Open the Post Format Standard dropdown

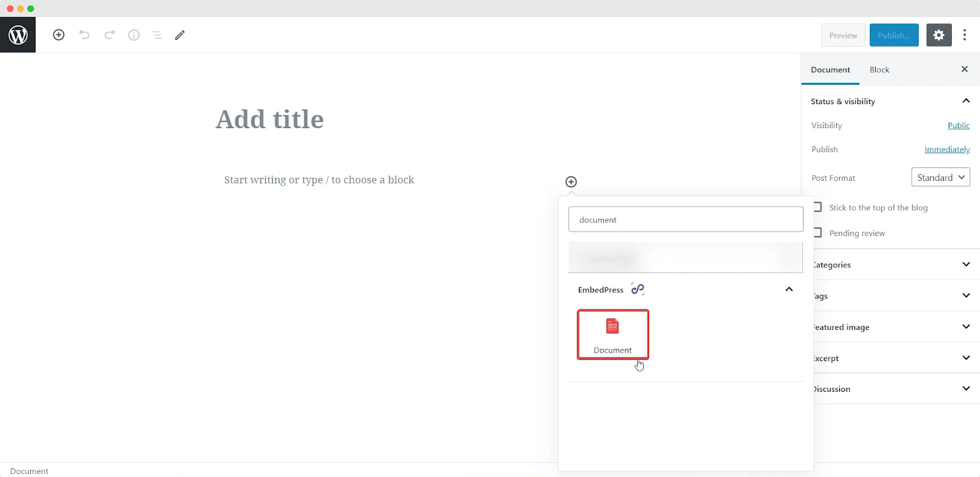pos(941,177)
